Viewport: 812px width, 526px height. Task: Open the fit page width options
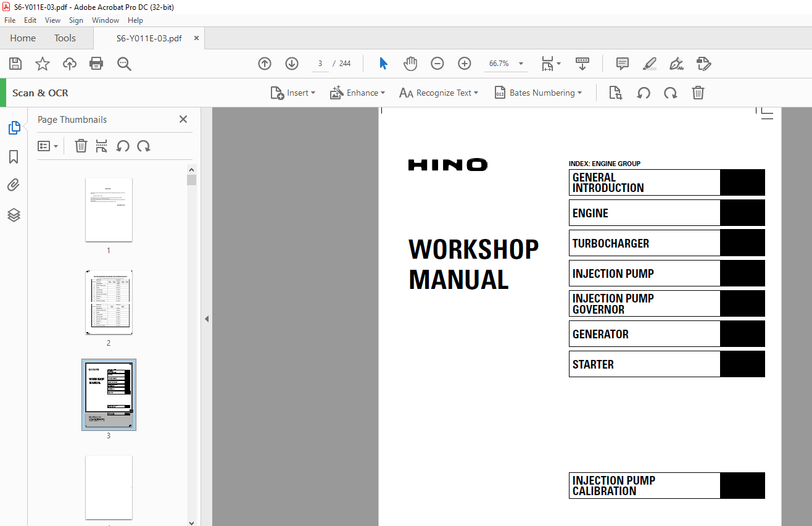550,64
